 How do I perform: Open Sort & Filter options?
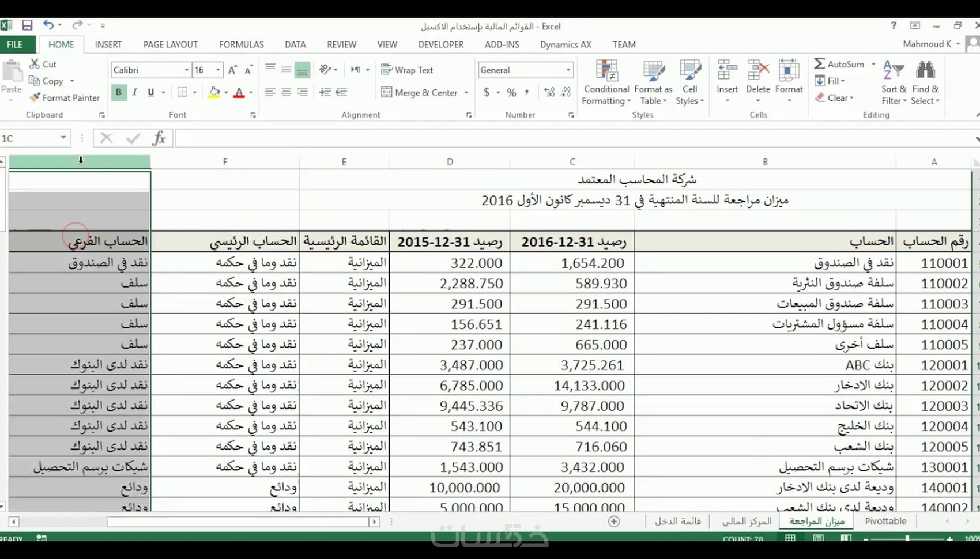[x=894, y=82]
